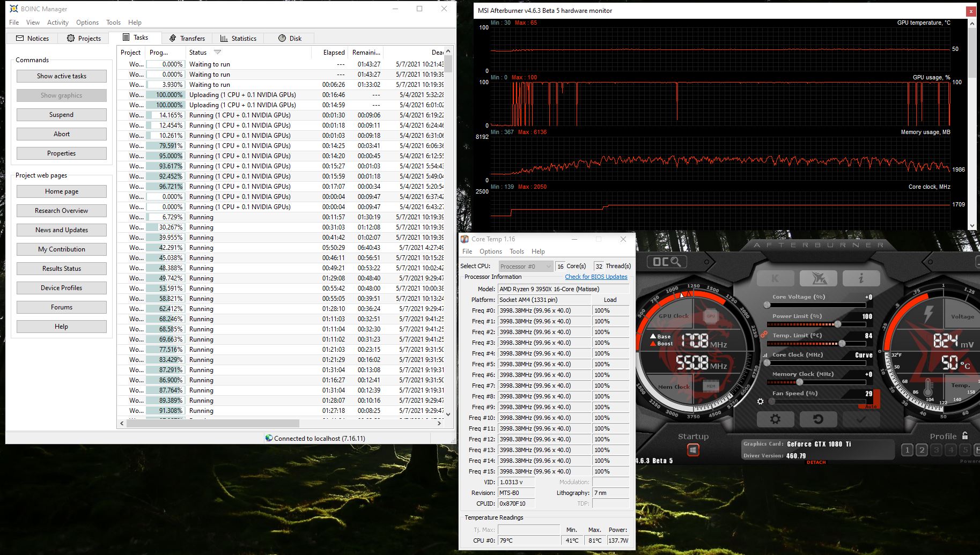This screenshot has height=555, width=980.
Task: Click the Results Status button
Action: (x=62, y=269)
